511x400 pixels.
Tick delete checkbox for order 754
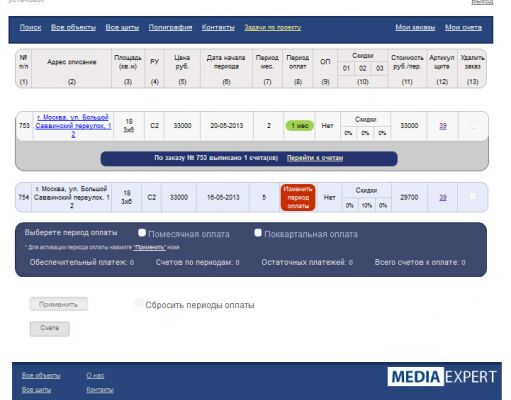coord(473,196)
